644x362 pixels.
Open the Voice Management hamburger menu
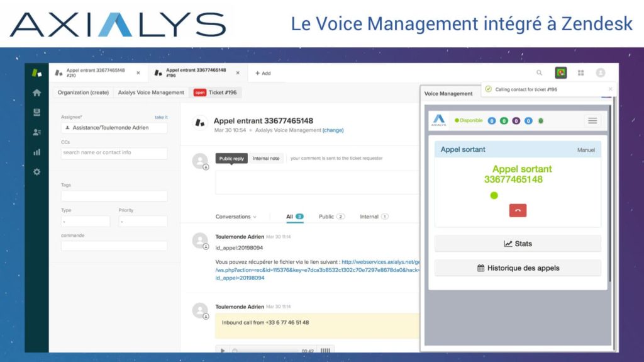(x=592, y=120)
